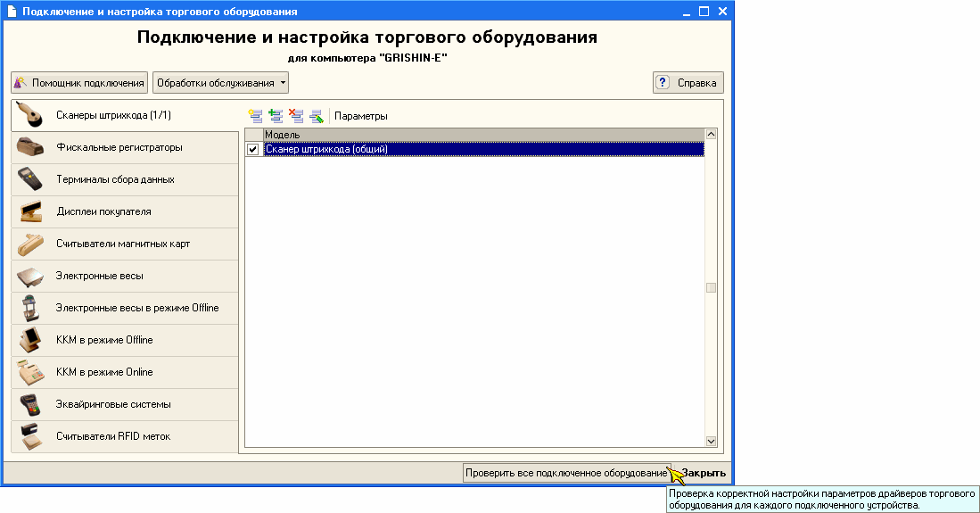Screen dimensions: 980x513
Task: Click the green plus add row icon
Action: [276, 116]
